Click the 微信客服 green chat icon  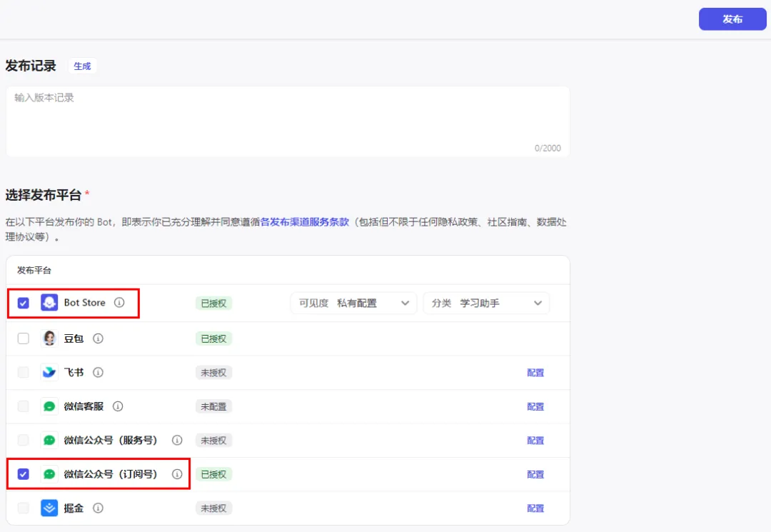tap(49, 406)
